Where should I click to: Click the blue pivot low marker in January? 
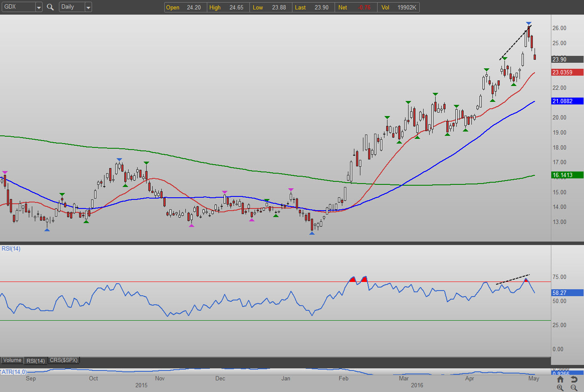(312, 233)
